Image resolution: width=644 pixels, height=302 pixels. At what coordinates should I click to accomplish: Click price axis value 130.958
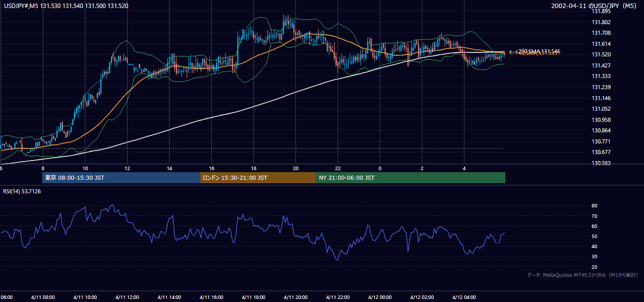click(601, 120)
